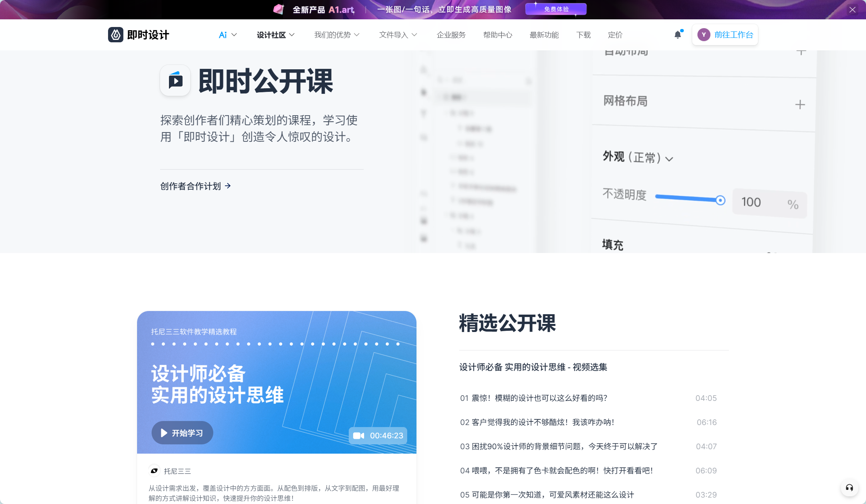Click the 06:16 duration
This screenshot has height=504, width=866.
click(x=707, y=422)
